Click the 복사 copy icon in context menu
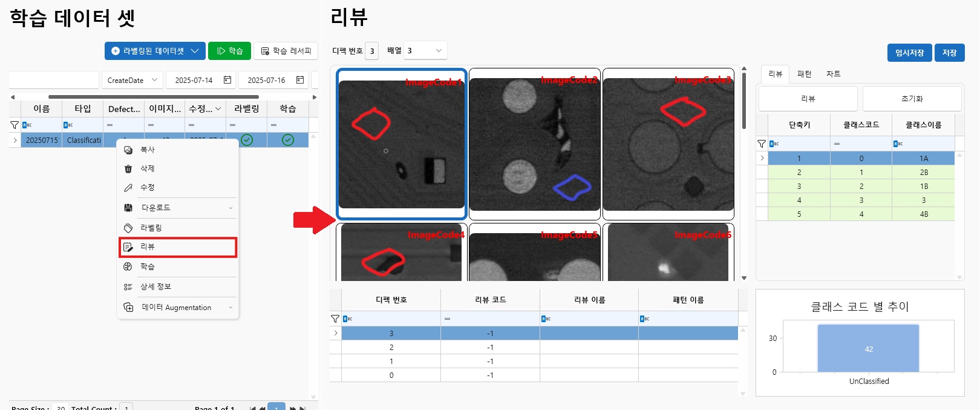Viewport: 980px width, 410px height. tap(128, 150)
